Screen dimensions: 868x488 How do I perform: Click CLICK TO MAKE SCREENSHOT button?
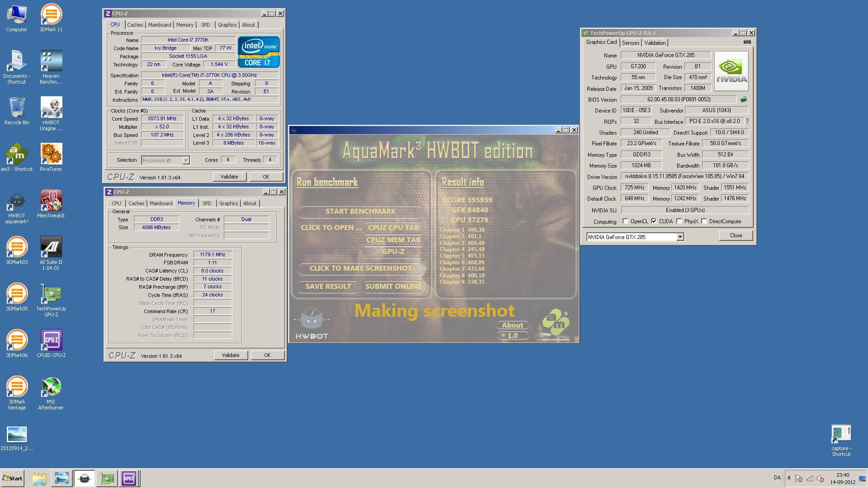click(360, 268)
